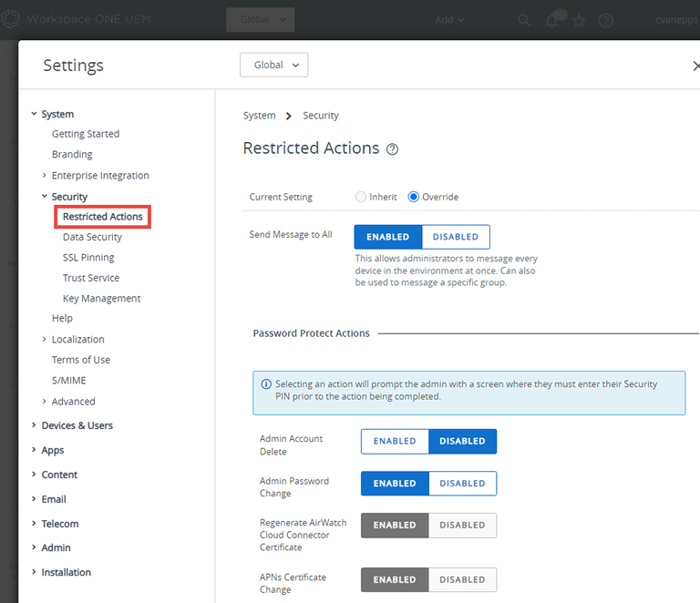Open the Global organization dropdown in top bar
The width and height of the screenshot is (700, 603).
(261, 20)
